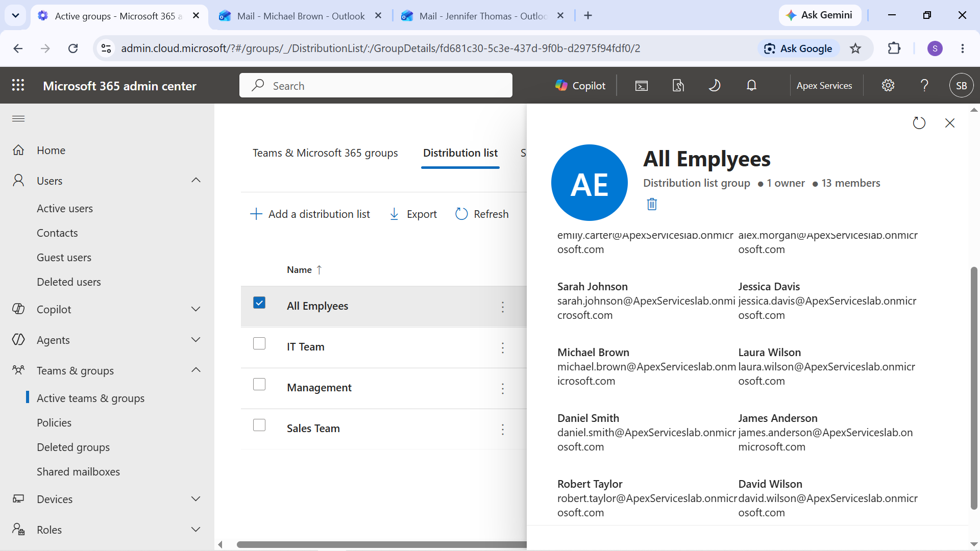980x551 pixels.
Task: Close the All Emplyees details panel
Action: (950, 123)
